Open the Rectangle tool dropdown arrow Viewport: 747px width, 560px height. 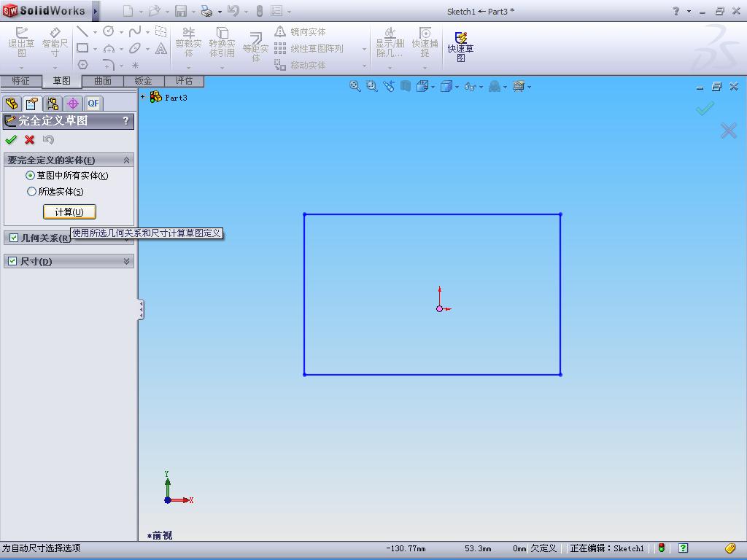click(95, 49)
